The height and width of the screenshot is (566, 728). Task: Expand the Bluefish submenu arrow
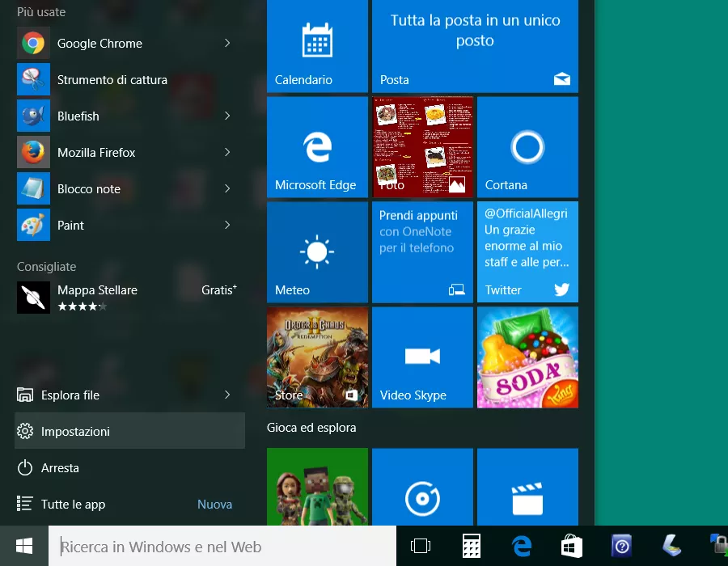pyautogui.click(x=227, y=116)
